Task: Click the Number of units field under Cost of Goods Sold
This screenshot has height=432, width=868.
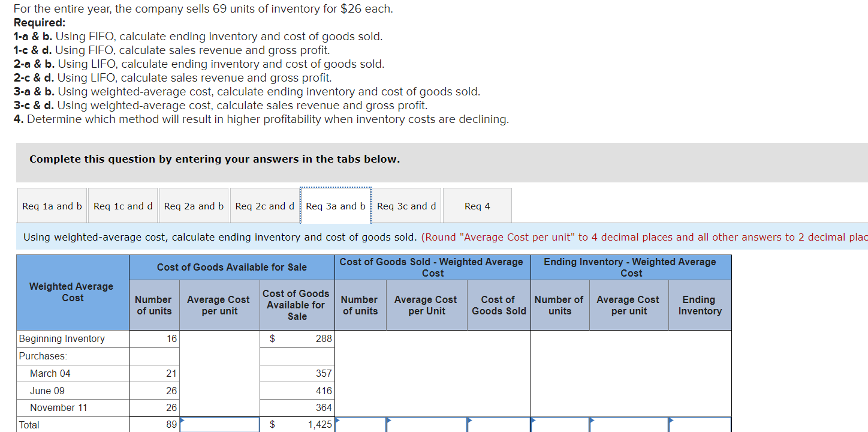Action: pyautogui.click(x=360, y=426)
